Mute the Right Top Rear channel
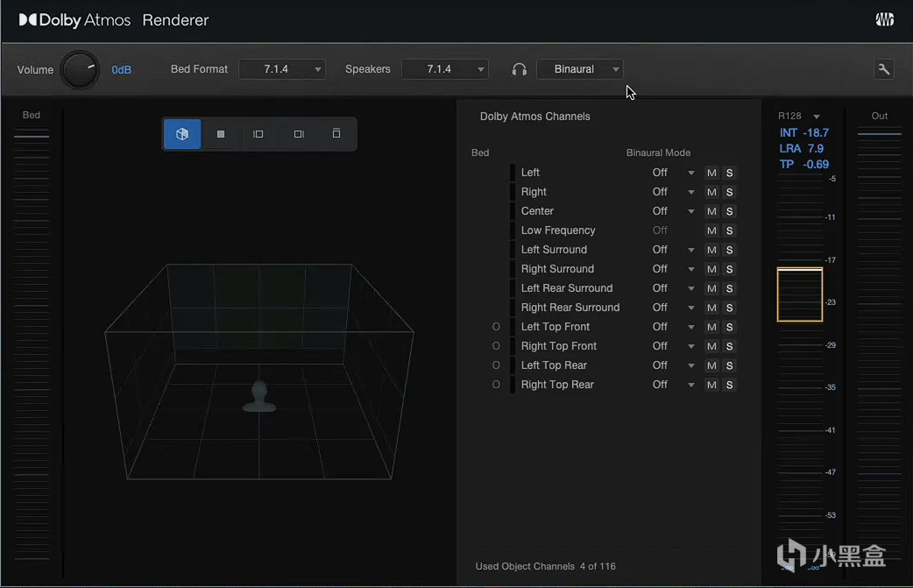Viewport: 913px width, 588px height. click(x=711, y=385)
